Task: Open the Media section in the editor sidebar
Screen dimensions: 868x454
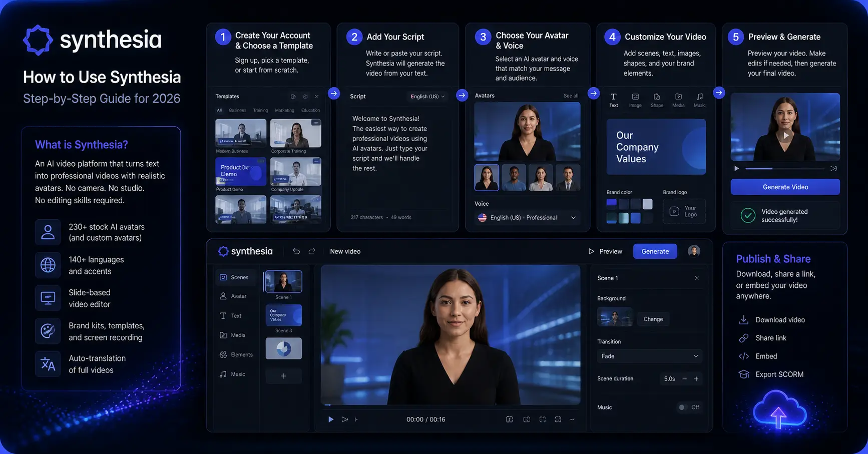Action: pyautogui.click(x=233, y=335)
